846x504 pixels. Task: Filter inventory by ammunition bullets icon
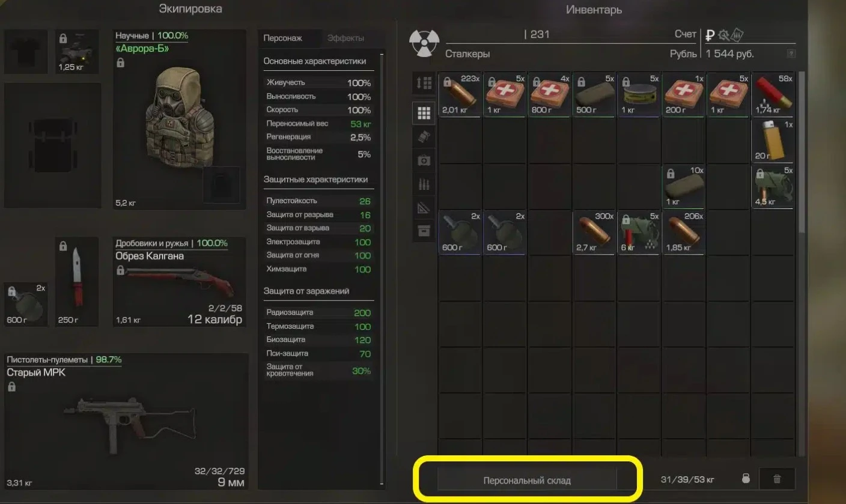tap(424, 184)
